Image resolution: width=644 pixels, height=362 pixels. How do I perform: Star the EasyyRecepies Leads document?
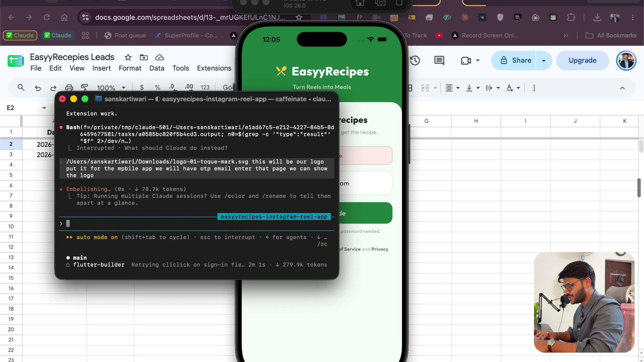[x=128, y=57]
